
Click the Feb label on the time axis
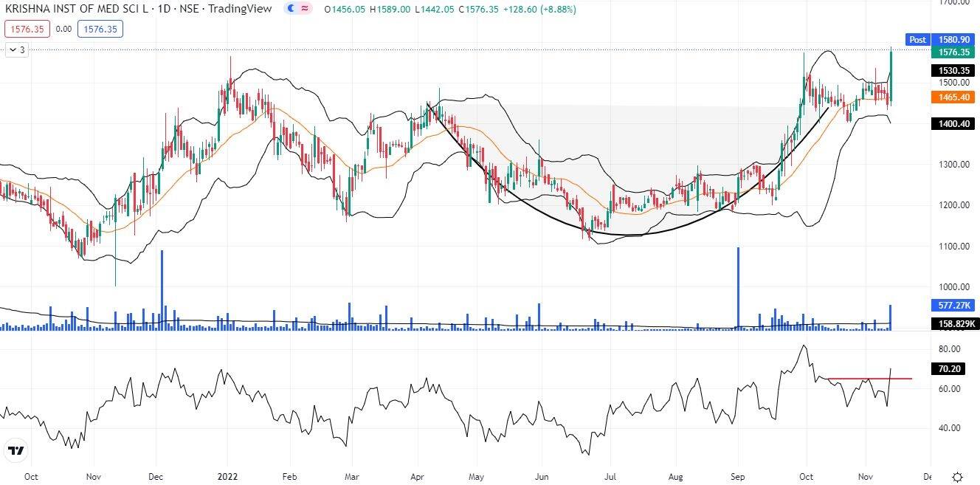(x=289, y=476)
